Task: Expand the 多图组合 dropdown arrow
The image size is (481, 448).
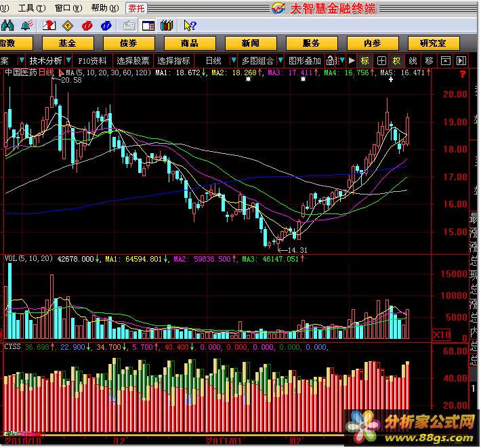Action: [x=280, y=60]
